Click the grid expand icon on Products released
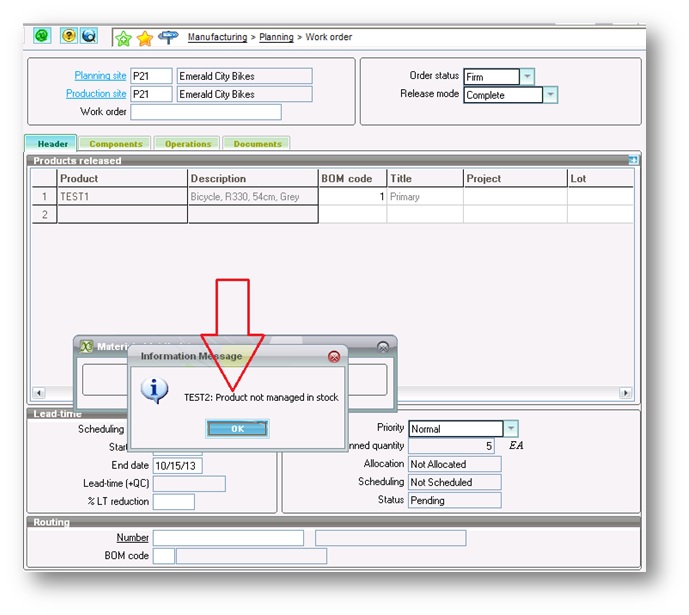This screenshot has height=615, width=689. (633, 160)
